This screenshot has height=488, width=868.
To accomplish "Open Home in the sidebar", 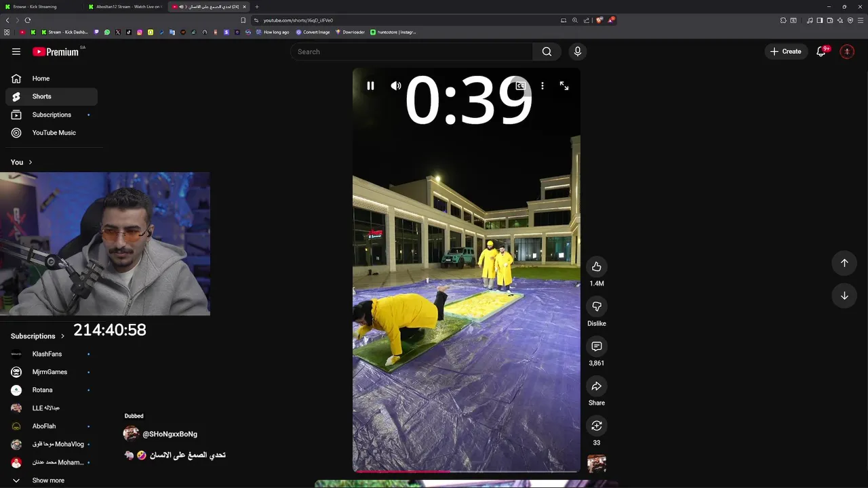I will click(x=52, y=79).
